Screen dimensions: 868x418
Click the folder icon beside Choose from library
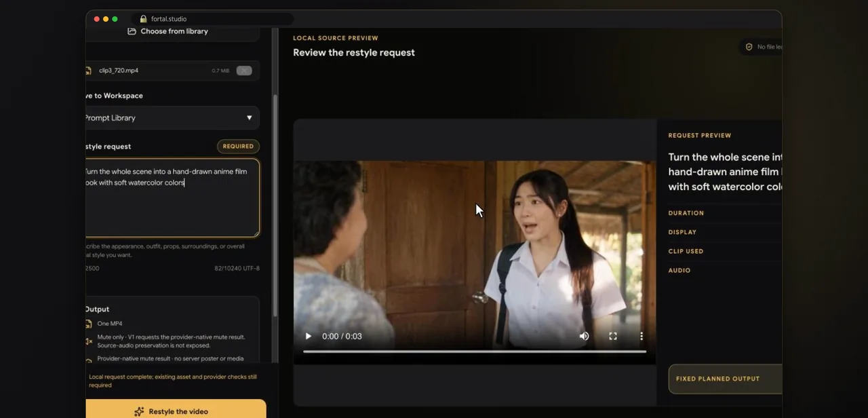pos(132,31)
